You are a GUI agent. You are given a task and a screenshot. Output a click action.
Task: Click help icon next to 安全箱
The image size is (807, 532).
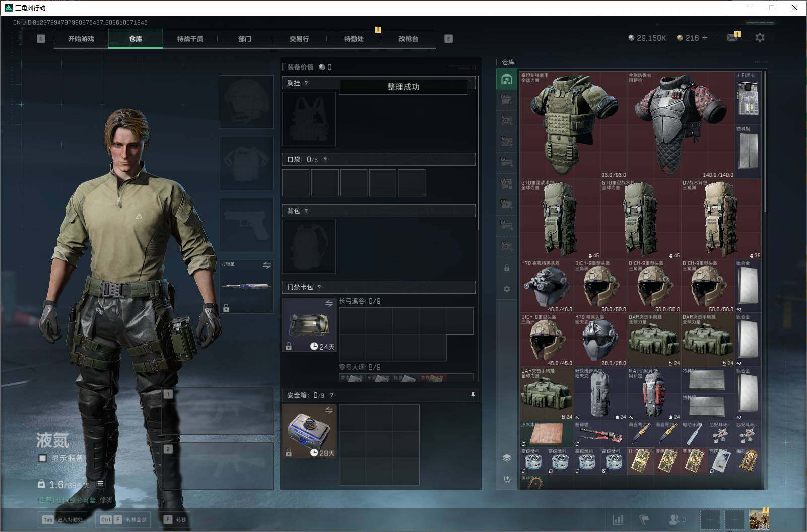[331, 395]
